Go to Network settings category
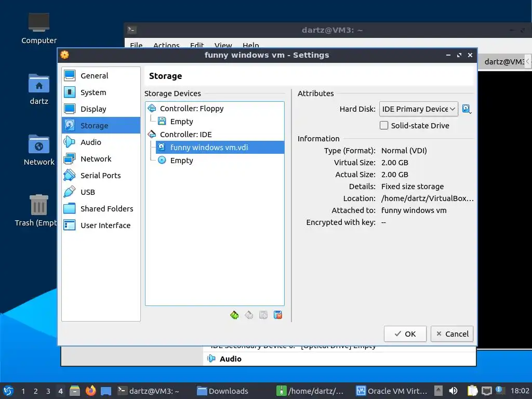This screenshot has height=399, width=532. pyautogui.click(x=101, y=159)
